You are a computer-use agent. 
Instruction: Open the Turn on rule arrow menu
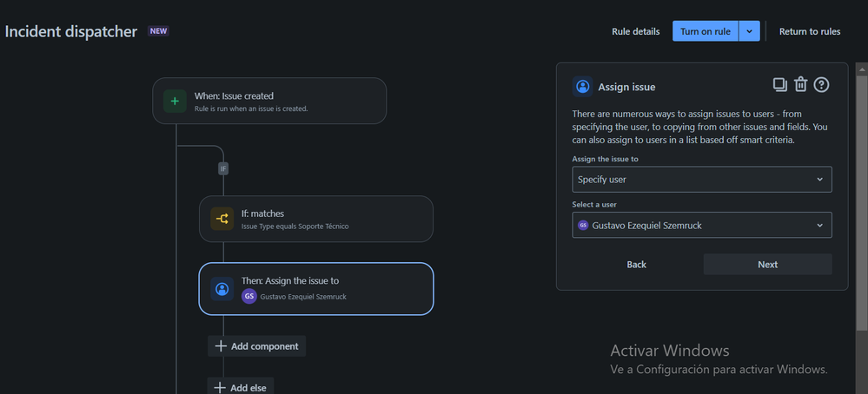tap(749, 31)
